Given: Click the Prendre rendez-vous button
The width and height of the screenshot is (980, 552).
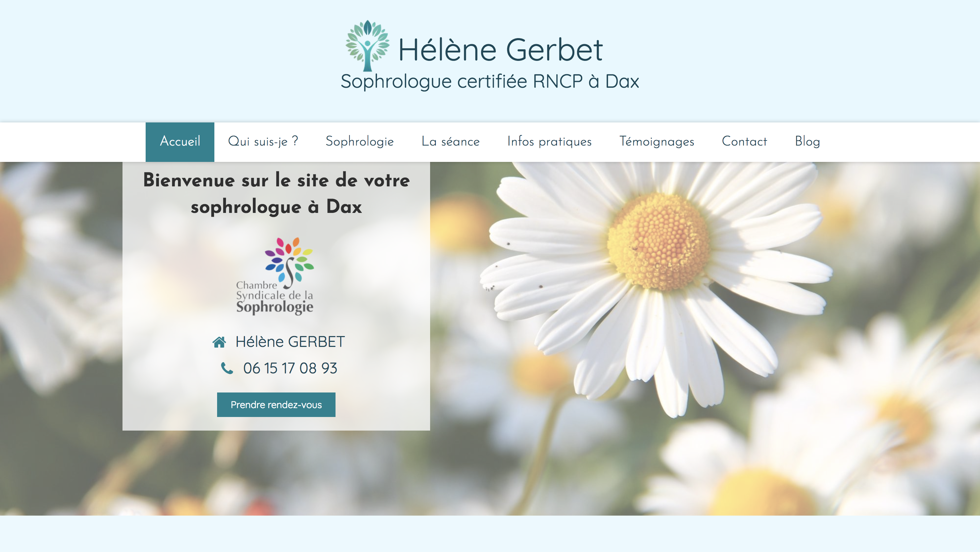Looking at the screenshot, I should tap(276, 405).
